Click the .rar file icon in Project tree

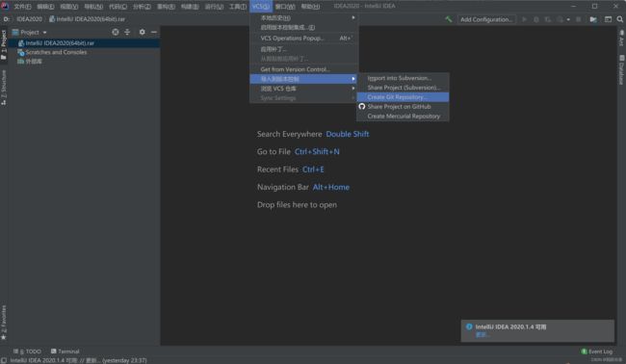(x=21, y=43)
